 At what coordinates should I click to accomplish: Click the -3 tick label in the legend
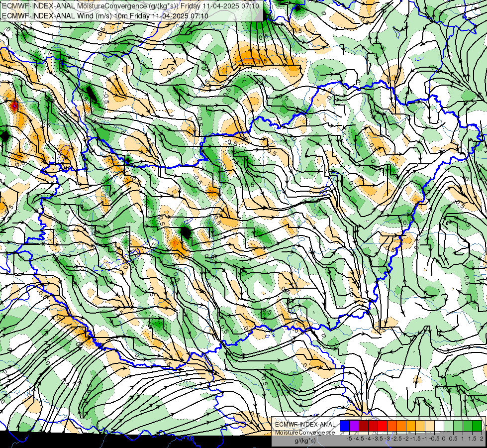pos(388,439)
